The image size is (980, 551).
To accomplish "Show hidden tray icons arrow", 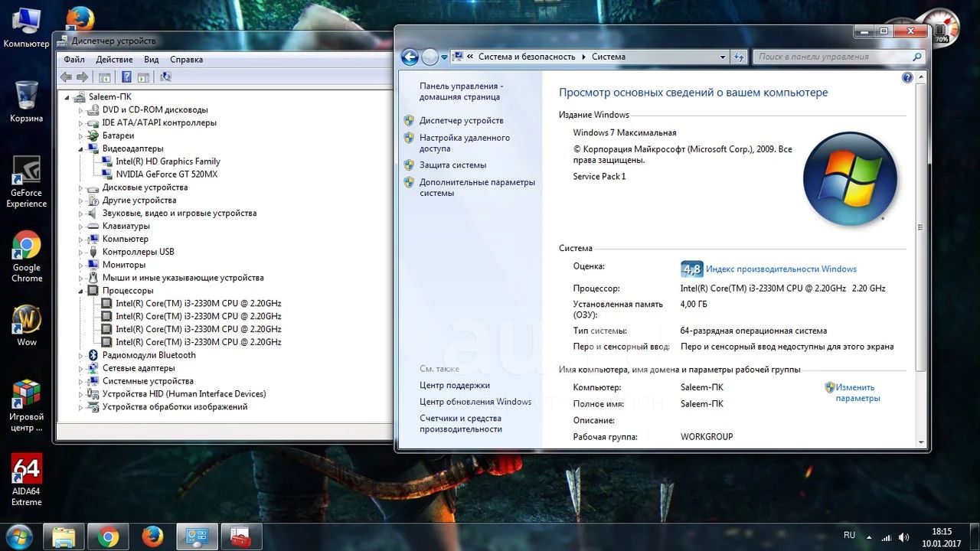I will click(x=870, y=537).
